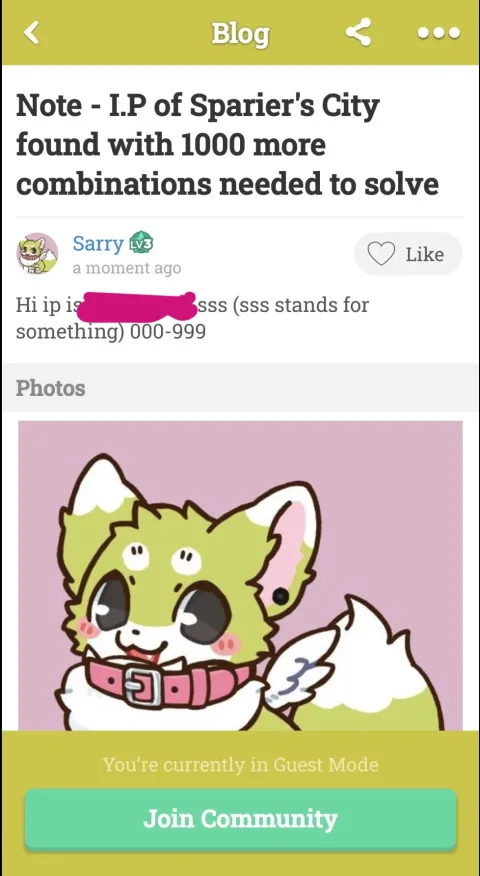Open the three-dot more options menu

439,33
